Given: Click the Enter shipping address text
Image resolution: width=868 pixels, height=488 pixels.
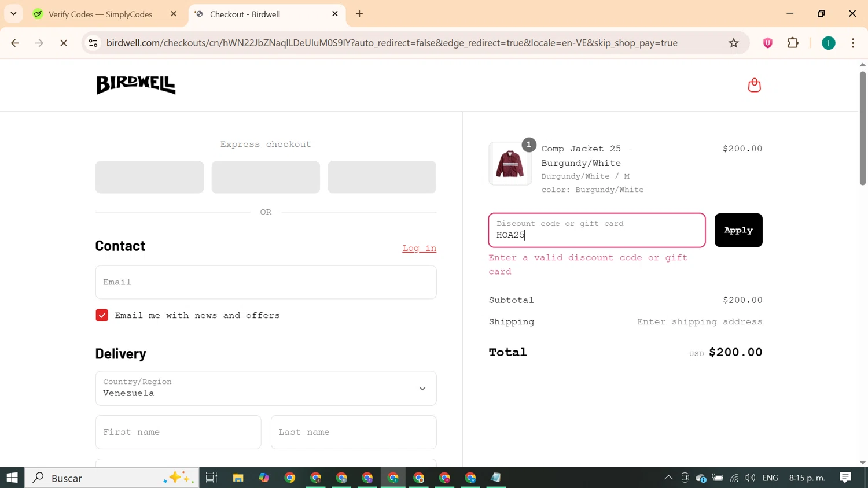Looking at the screenshot, I should click(700, 322).
